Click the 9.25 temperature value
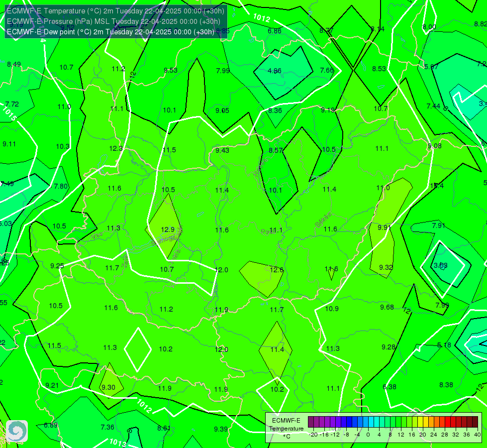The width and height of the screenshot is (487, 448). pos(57,266)
